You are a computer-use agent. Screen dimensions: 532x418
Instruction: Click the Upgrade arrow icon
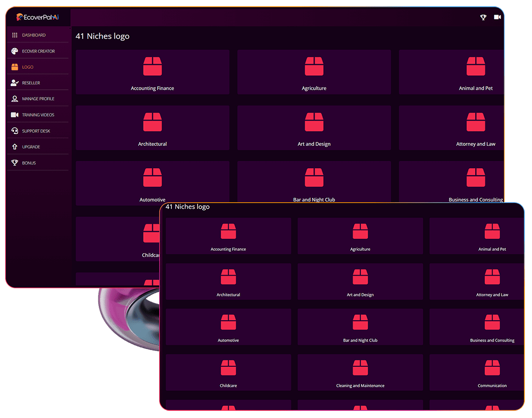[15, 146]
